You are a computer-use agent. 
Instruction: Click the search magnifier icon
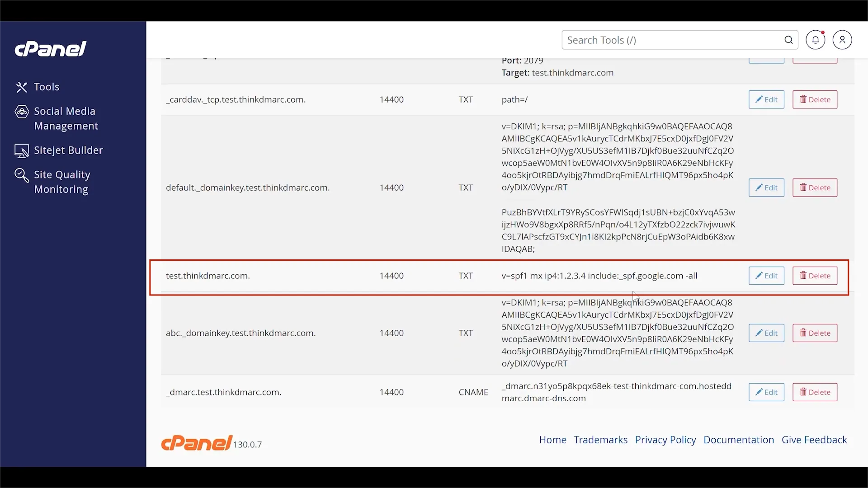pos(788,40)
